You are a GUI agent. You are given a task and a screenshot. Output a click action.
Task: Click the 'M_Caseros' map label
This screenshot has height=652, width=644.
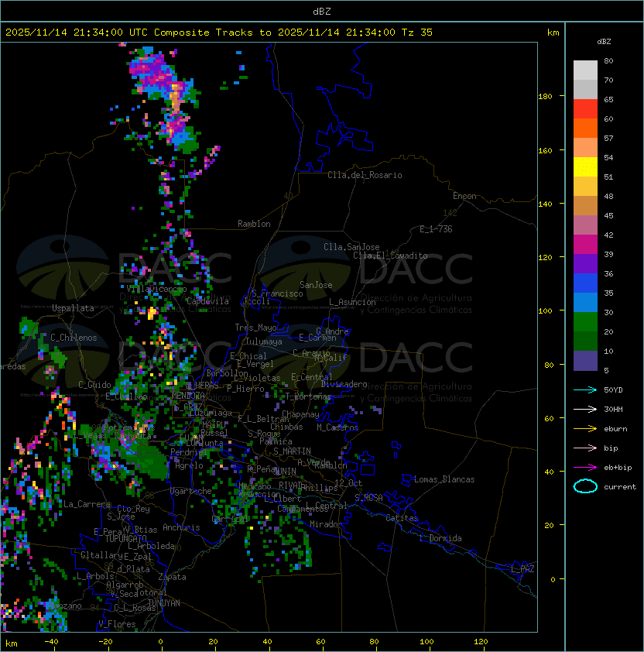click(337, 427)
